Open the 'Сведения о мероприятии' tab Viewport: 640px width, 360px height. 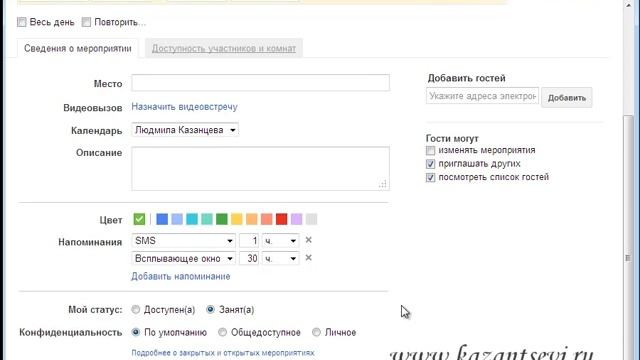coord(78,49)
